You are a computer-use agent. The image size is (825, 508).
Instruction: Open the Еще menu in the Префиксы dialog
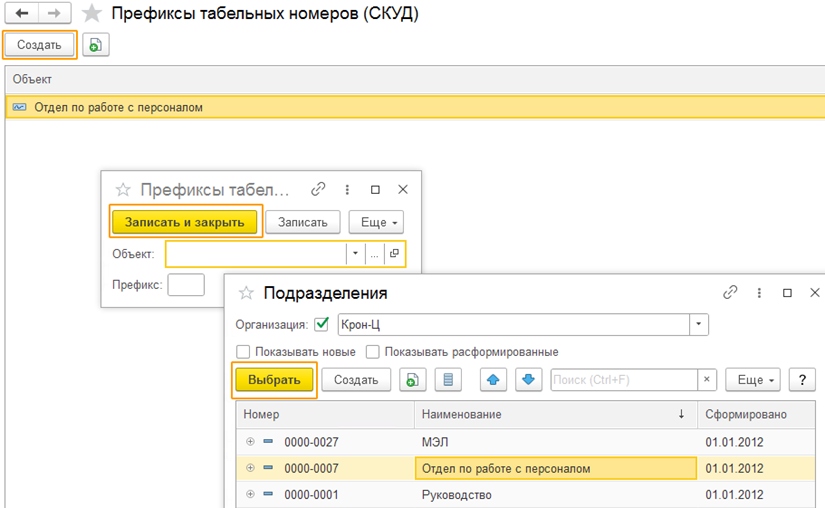pos(380,222)
